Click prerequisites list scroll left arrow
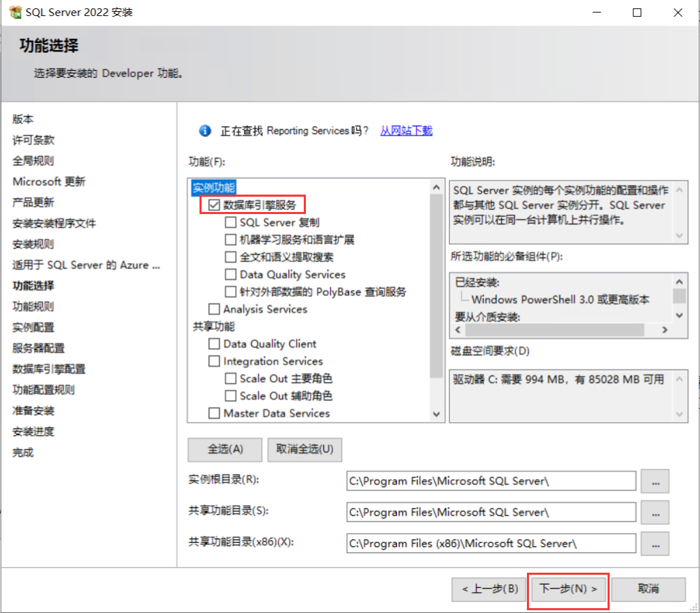 click(x=457, y=330)
